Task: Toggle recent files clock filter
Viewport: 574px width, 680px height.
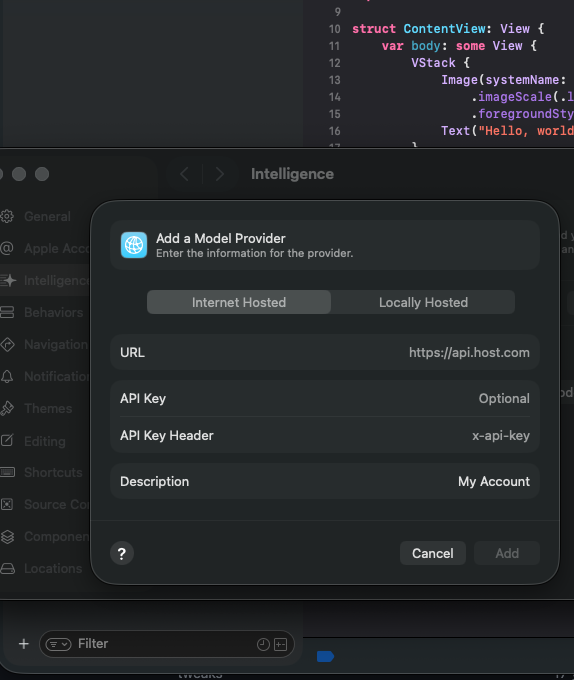Action: click(x=263, y=645)
